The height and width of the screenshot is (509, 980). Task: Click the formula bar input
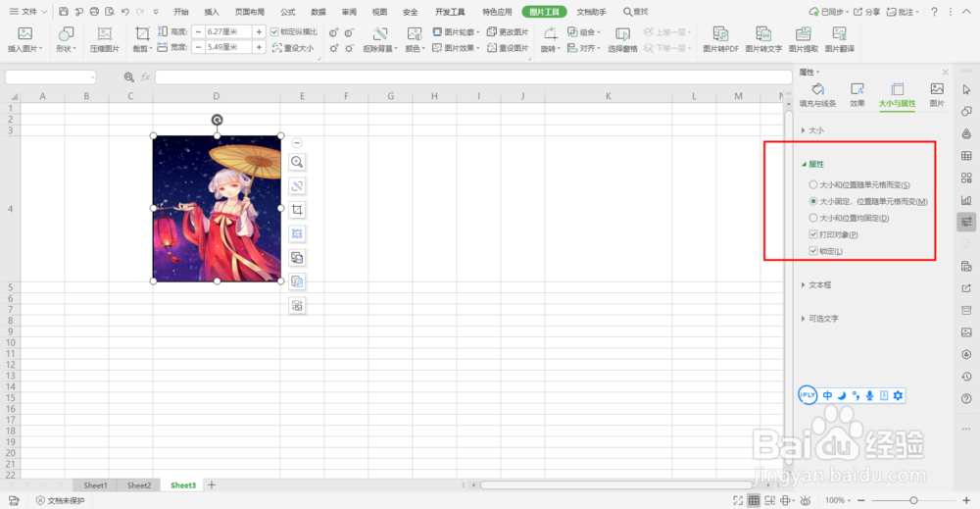point(473,76)
